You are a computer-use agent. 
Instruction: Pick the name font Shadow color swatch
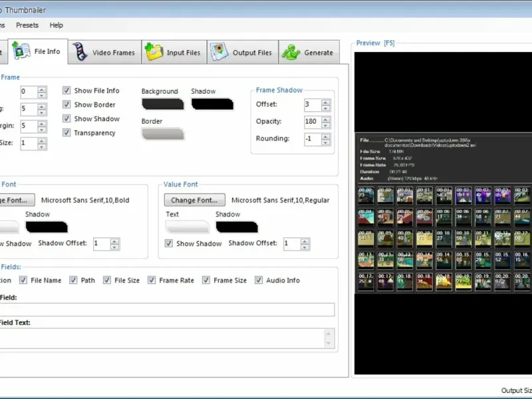pos(47,227)
